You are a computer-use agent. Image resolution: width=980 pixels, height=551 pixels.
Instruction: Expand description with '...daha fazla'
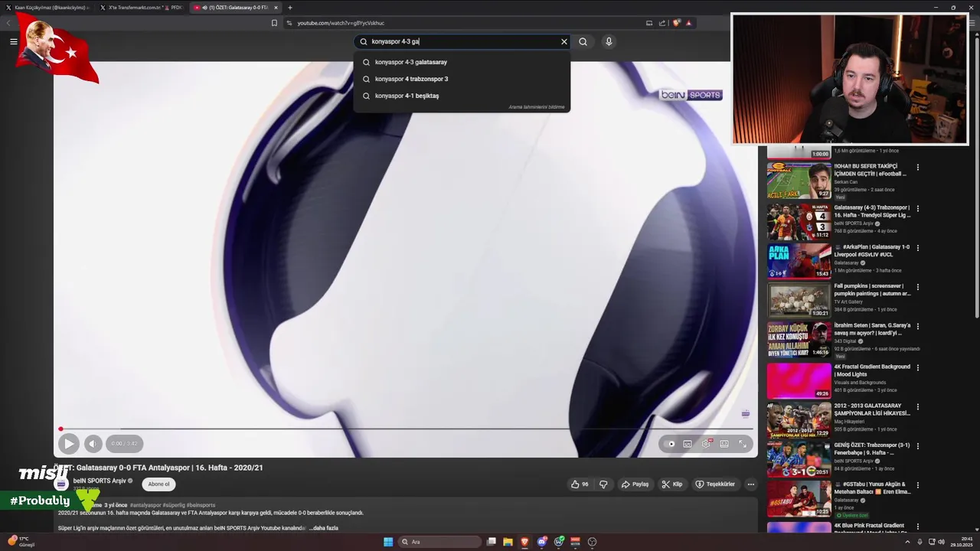[323, 528]
